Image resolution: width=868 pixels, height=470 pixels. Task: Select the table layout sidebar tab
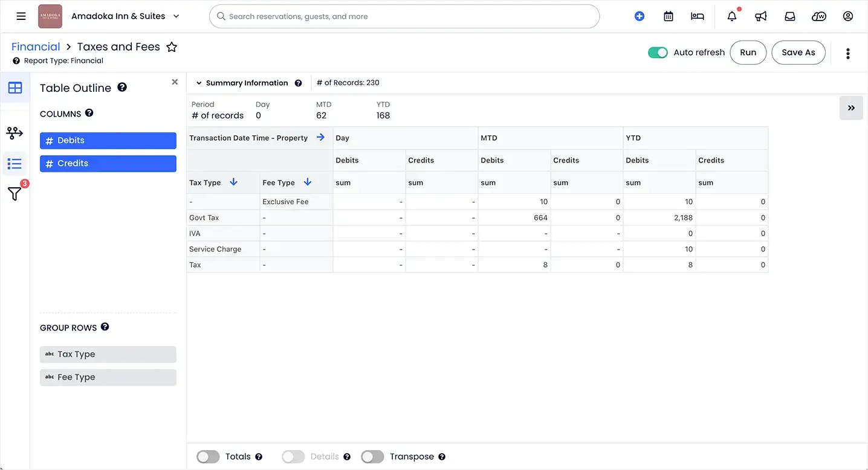15,88
